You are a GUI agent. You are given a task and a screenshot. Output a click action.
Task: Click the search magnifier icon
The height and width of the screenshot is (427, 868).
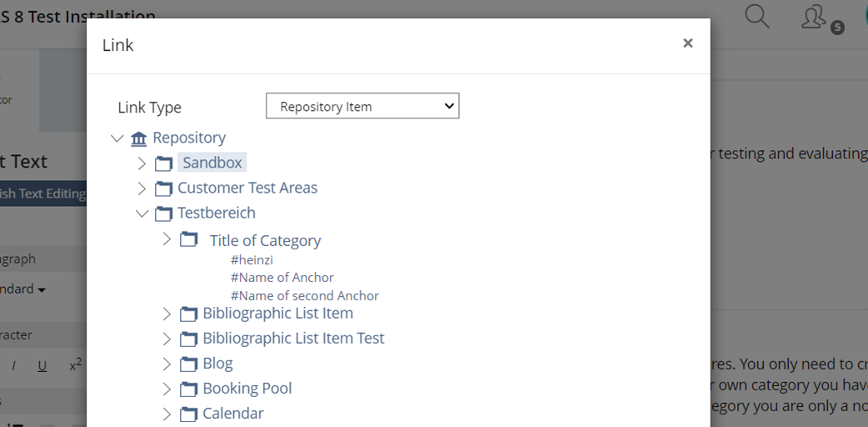point(756,16)
